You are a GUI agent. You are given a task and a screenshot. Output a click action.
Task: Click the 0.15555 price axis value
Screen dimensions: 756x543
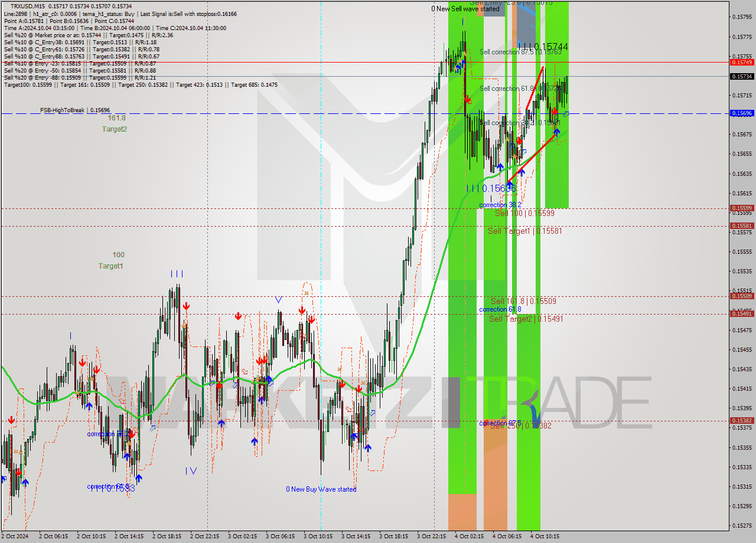(741, 251)
